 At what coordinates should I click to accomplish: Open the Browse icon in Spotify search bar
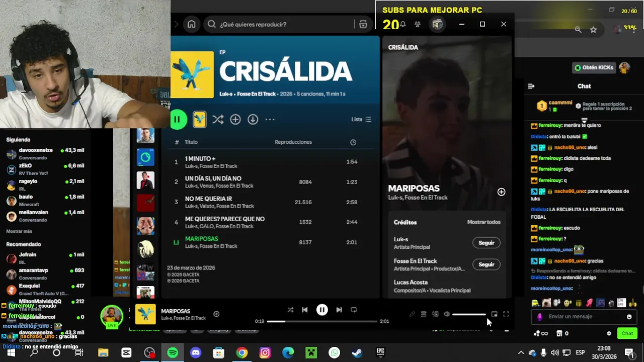363,24
